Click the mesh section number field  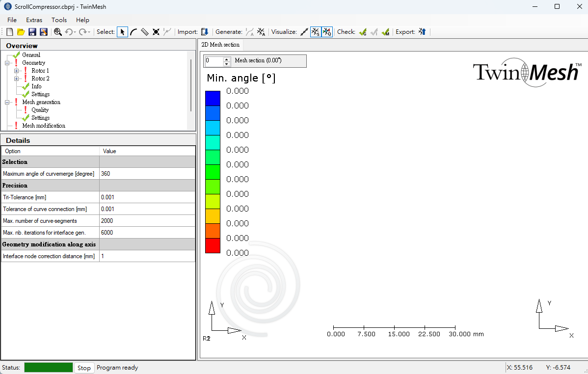click(x=214, y=61)
